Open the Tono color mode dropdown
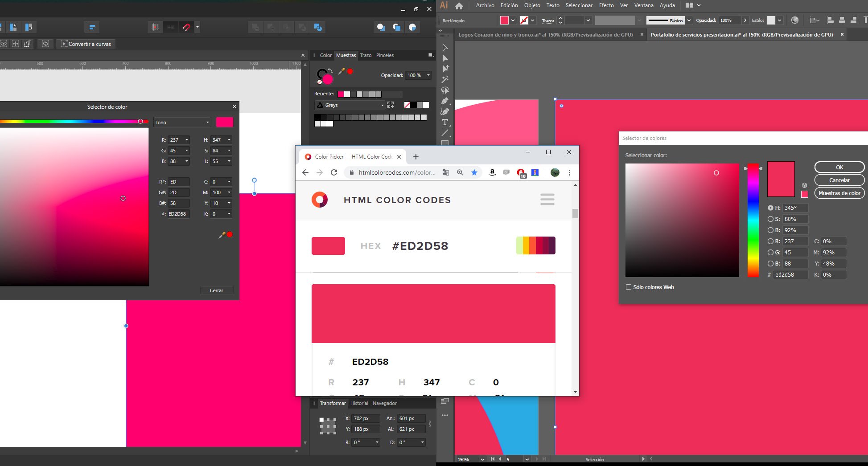The height and width of the screenshot is (466, 868). click(x=182, y=123)
